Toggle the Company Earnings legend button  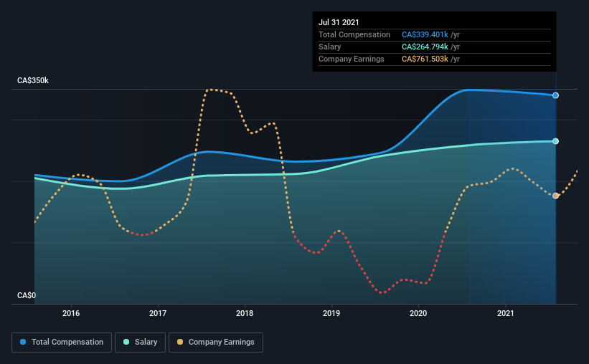pyautogui.click(x=216, y=343)
